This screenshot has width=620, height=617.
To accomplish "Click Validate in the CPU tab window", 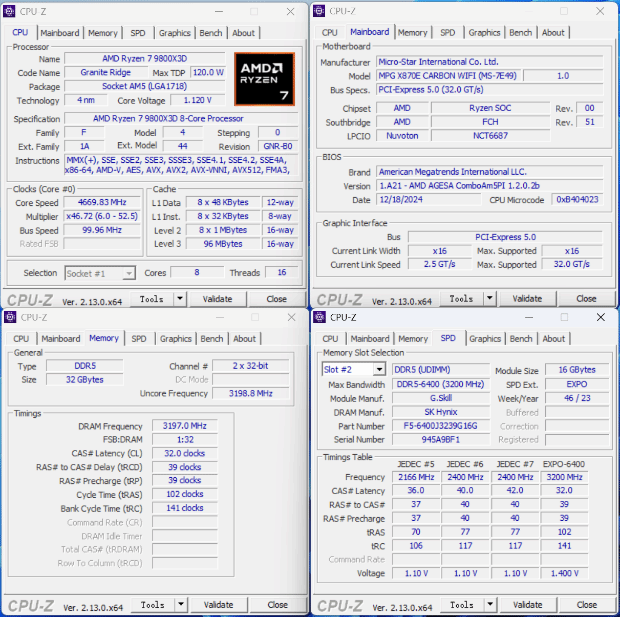I will (x=217, y=299).
